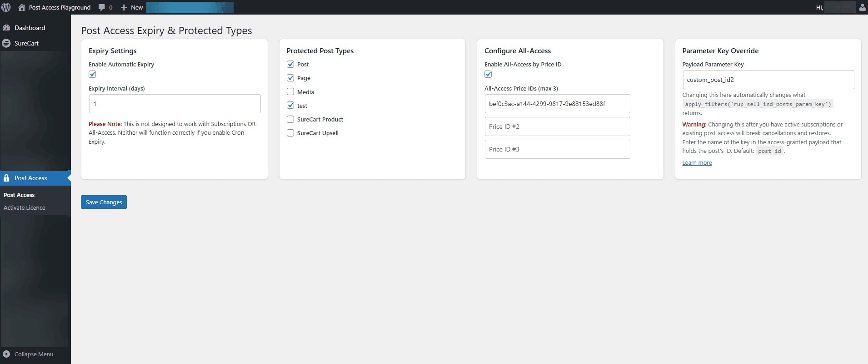
Task: Click the first All-Access Price ID field
Action: [557, 104]
